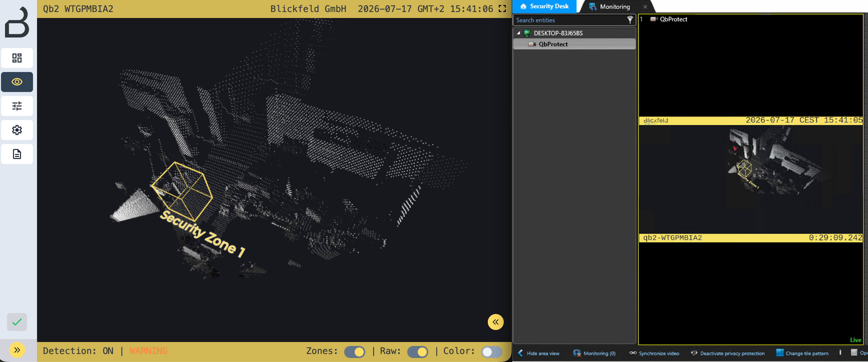Open the sliders configuration page
This screenshot has width=868, height=362.
click(17, 106)
